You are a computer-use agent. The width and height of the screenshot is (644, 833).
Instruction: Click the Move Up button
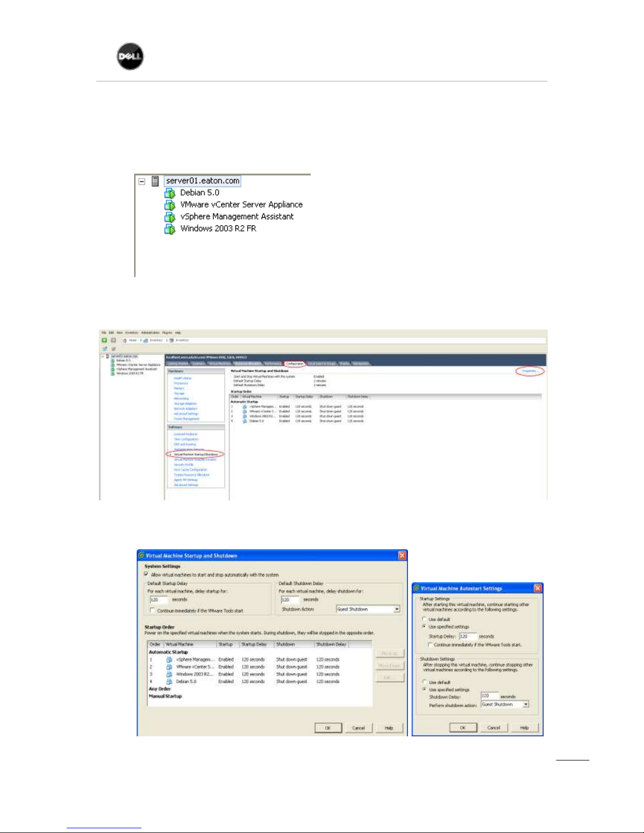390,653
